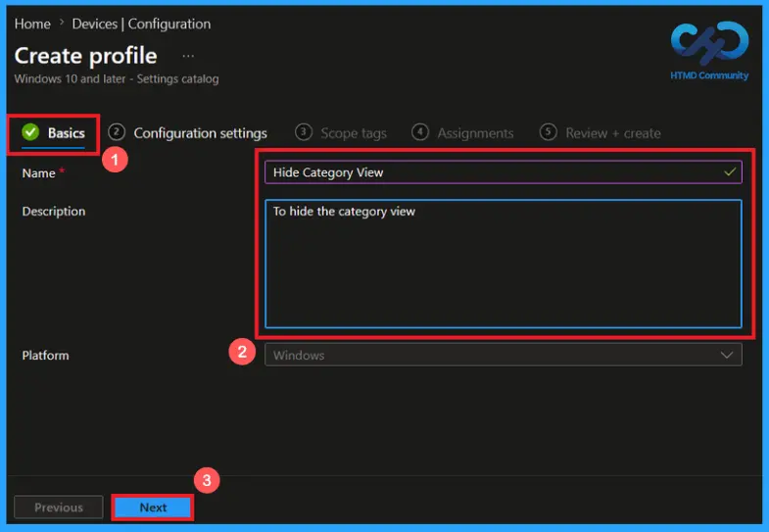The width and height of the screenshot is (769, 532).
Task: Go to Devices | Configuration breadcrumb
Action: (141, 24)
